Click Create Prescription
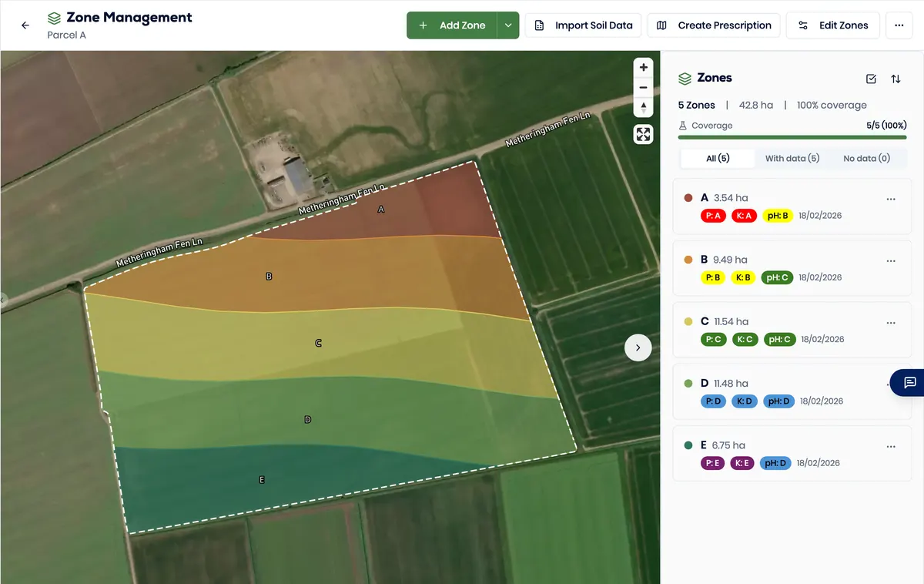 click(x=714, y=25)
